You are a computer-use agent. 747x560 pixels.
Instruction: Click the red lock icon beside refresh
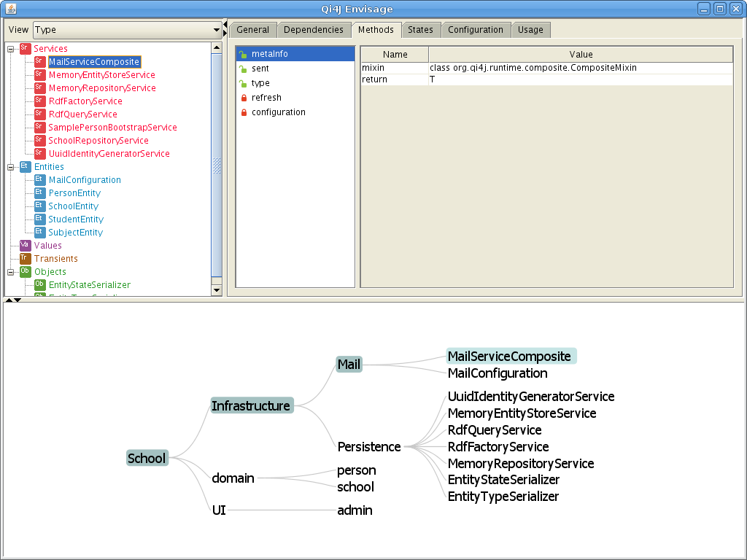click(244, 98)
